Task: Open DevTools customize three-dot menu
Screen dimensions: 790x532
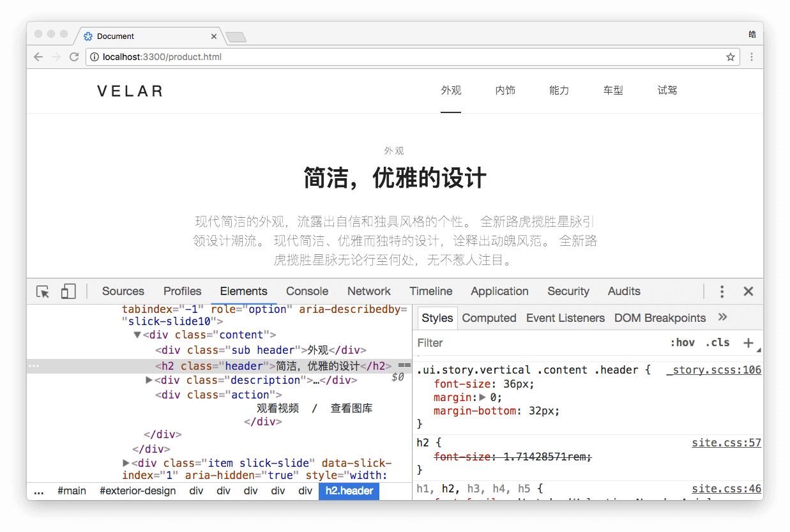Action: click(722, 292)
